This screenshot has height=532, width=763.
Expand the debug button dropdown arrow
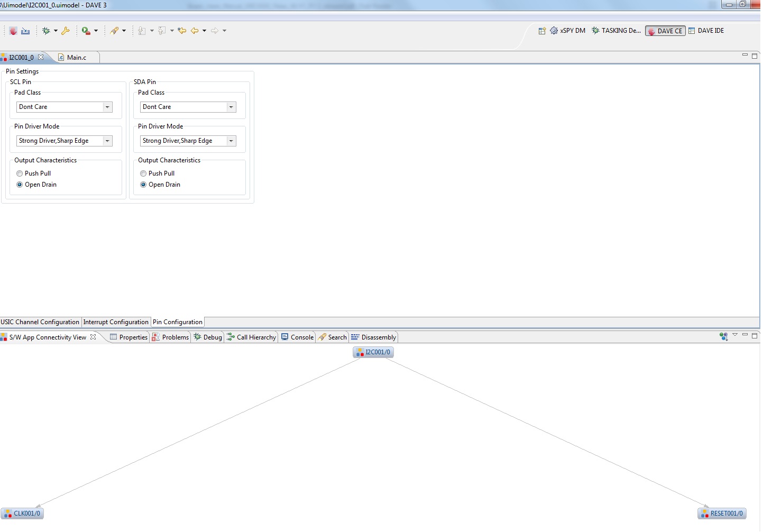[56, 31]
